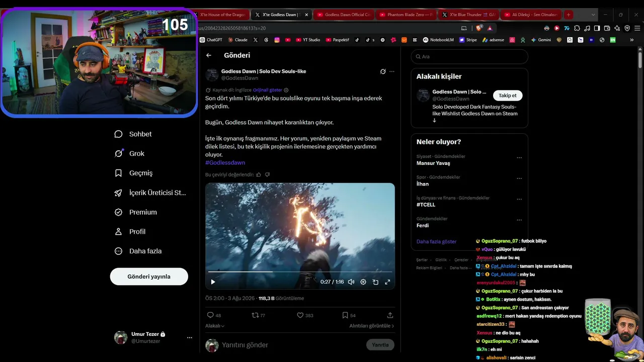Open the adsense bookmark

(493, 40)
